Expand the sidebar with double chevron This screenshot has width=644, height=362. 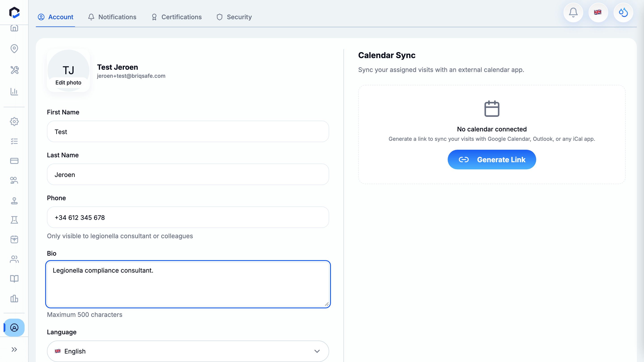click(x=14, y=349)
